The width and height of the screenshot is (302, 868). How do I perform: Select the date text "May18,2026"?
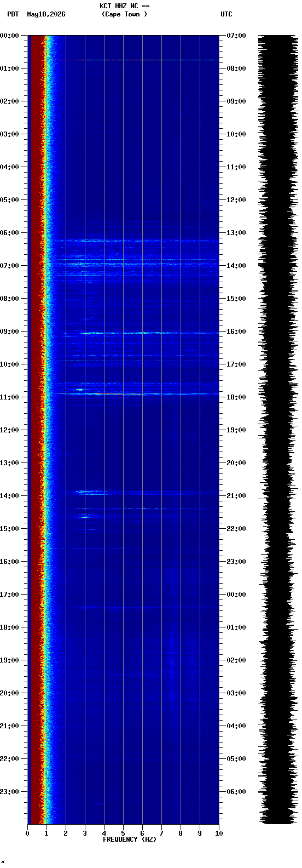46,14
